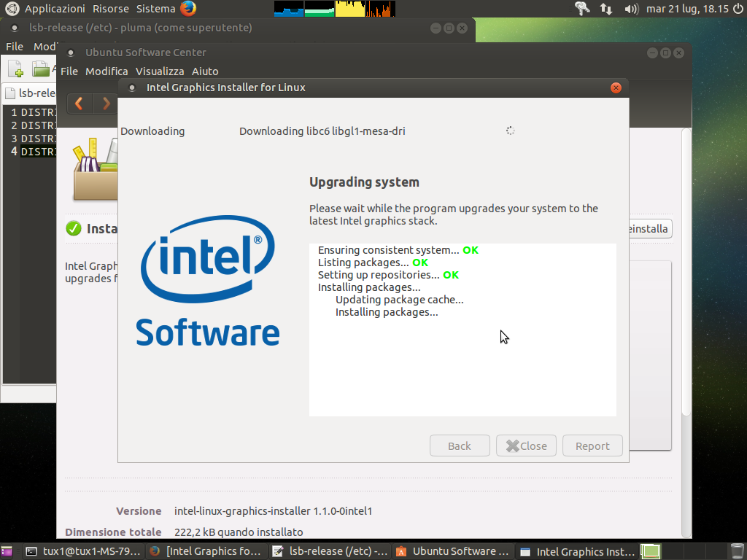Image resolution: width=747 pixels, height=560 pixels.
Task: Open the volume control in the tray
Action: point(631,9)
